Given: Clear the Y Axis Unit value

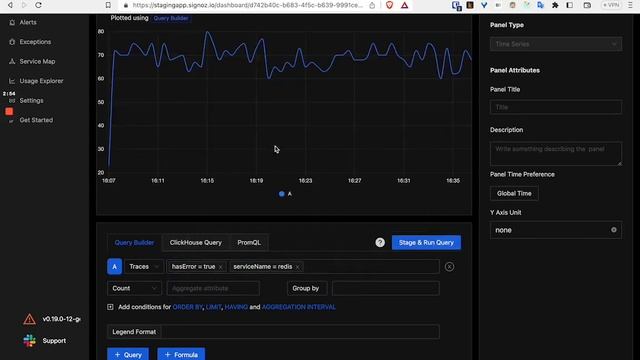Looking at the screenshot, I should click(613, 230).
